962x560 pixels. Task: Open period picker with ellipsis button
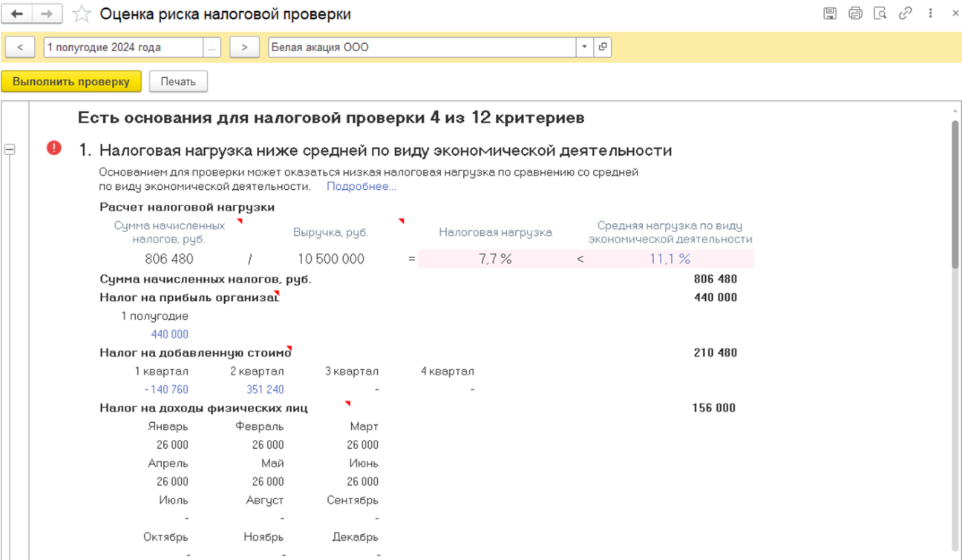click(212, 47)
